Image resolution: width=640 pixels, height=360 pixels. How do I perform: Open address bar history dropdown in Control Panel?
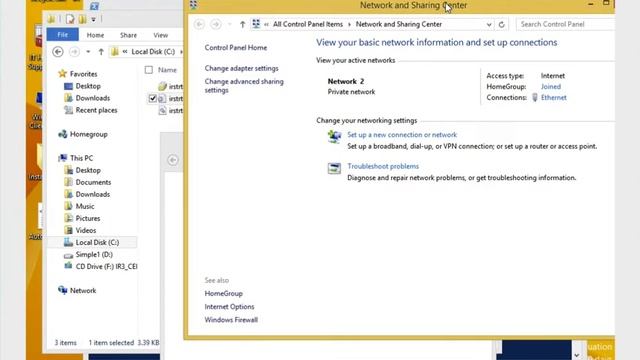489,24
